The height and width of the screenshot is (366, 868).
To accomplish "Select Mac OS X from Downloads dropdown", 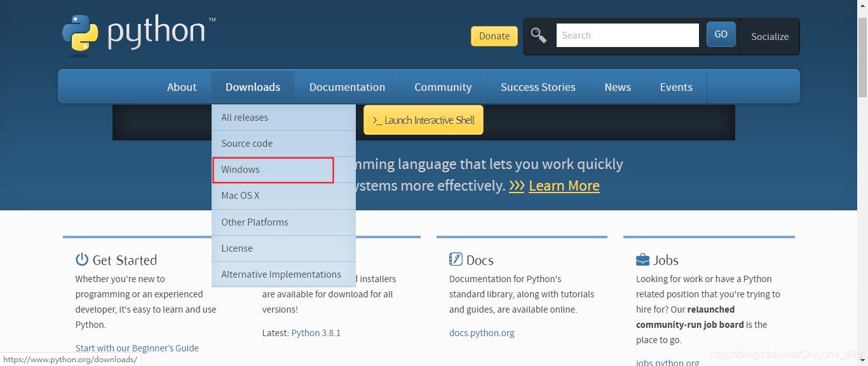I will (283, 196).
